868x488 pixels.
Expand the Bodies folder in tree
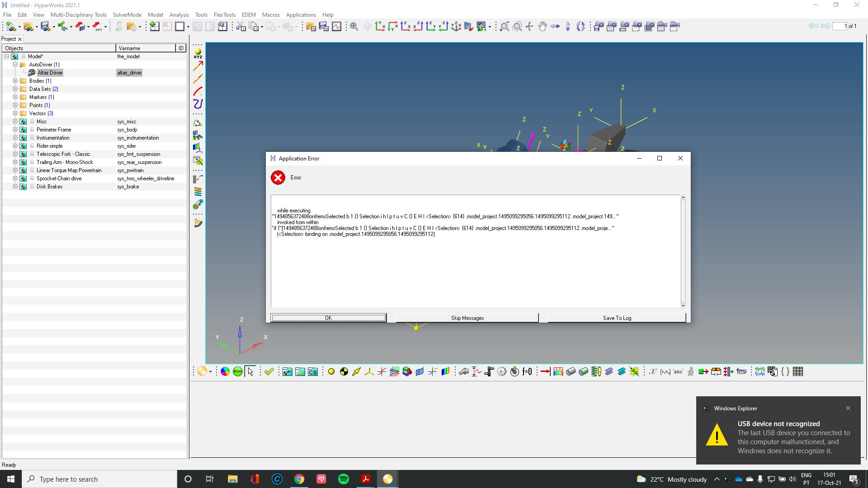[15, 81]
